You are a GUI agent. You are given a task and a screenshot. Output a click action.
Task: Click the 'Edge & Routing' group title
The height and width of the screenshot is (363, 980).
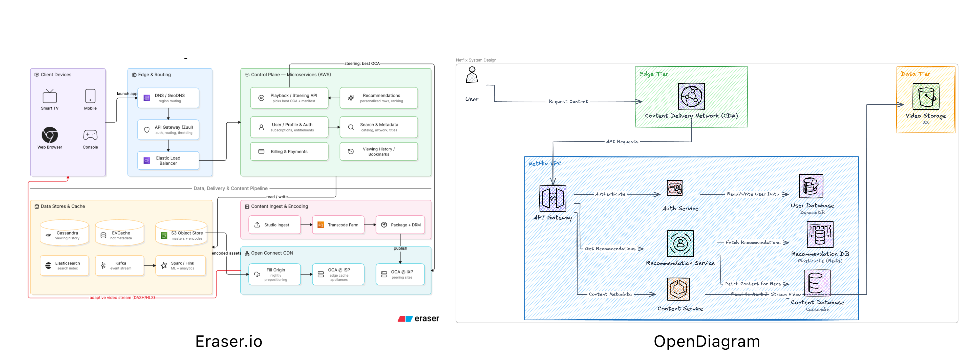coord(154,75)
